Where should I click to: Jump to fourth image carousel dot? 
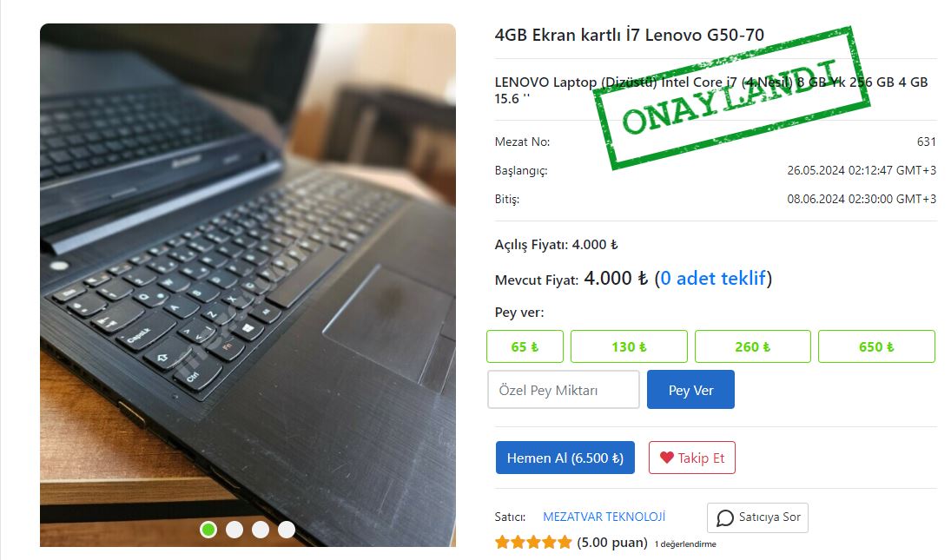click(287, 530)
